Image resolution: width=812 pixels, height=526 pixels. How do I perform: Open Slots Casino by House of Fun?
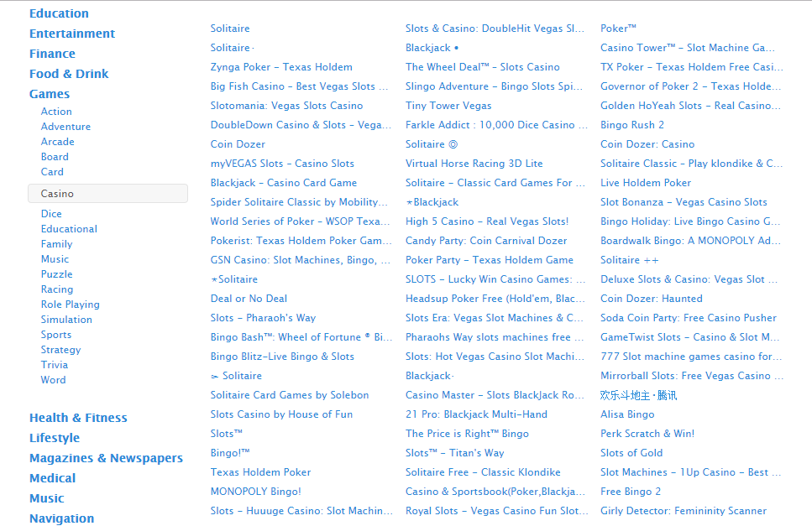click(x=281, y=414)
